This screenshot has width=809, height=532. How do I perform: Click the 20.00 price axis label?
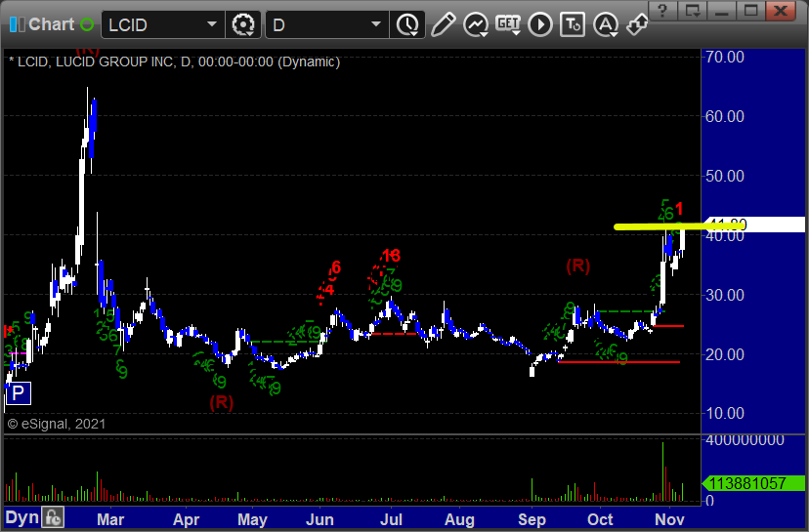(724, 354)
